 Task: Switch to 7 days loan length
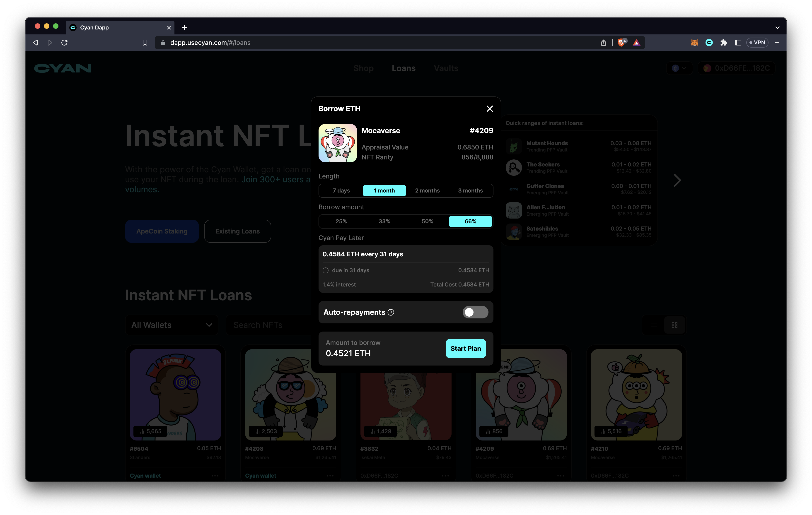pyautogui.click(x=341, y=190)
